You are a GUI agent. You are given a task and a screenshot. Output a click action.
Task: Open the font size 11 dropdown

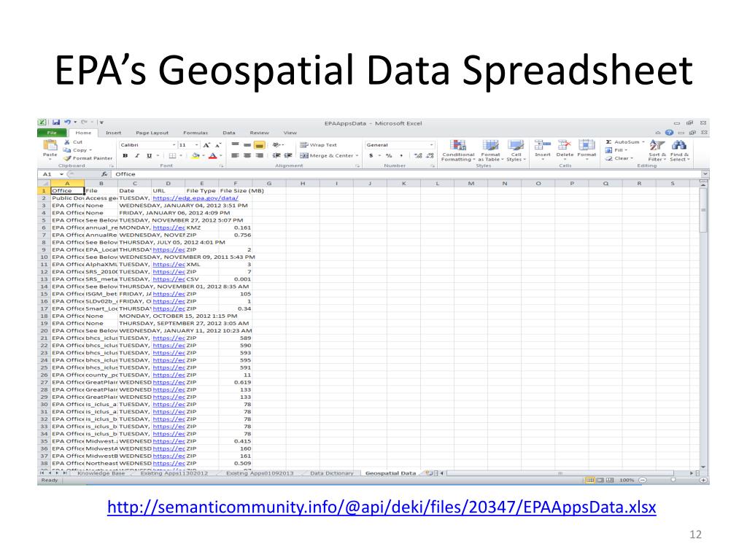pos(197,145)
